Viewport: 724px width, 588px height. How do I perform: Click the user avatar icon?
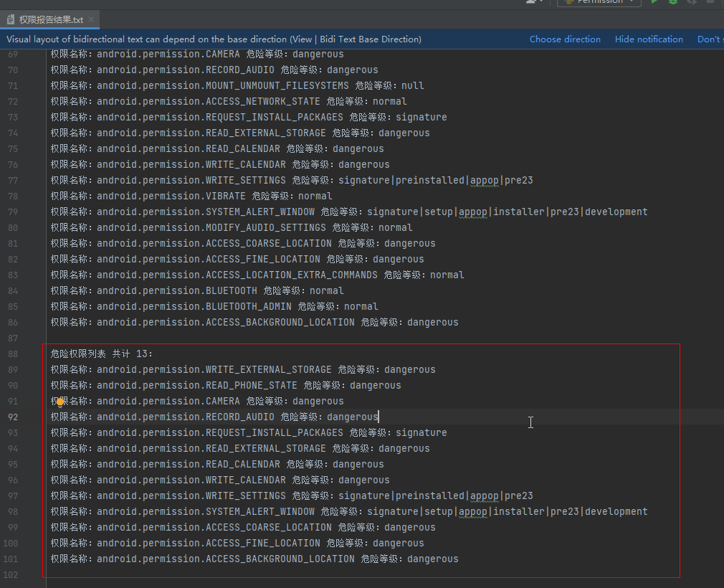click(x=529, y=3)
